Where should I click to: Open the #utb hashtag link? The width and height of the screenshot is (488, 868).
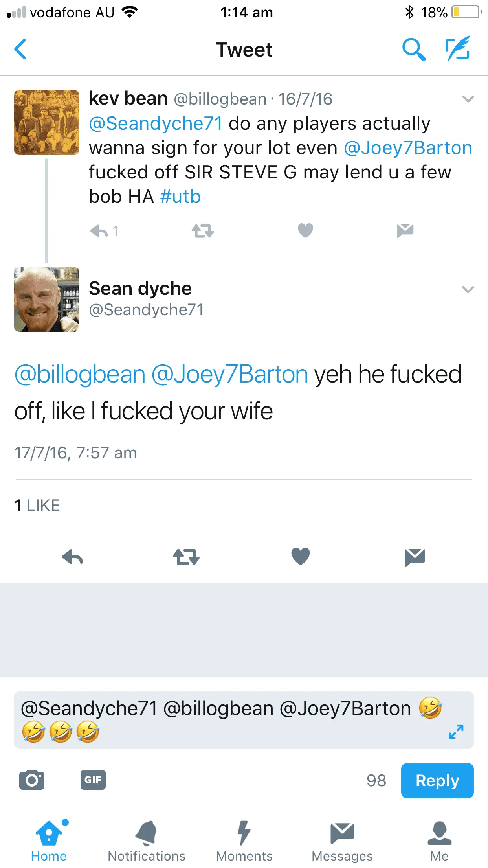(181, 197)
